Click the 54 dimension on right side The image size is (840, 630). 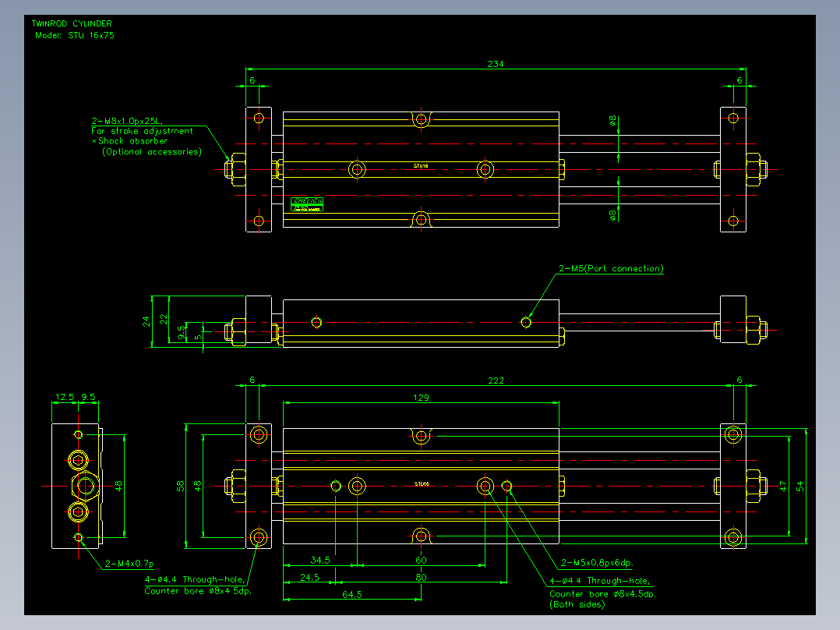coord(799,486)
